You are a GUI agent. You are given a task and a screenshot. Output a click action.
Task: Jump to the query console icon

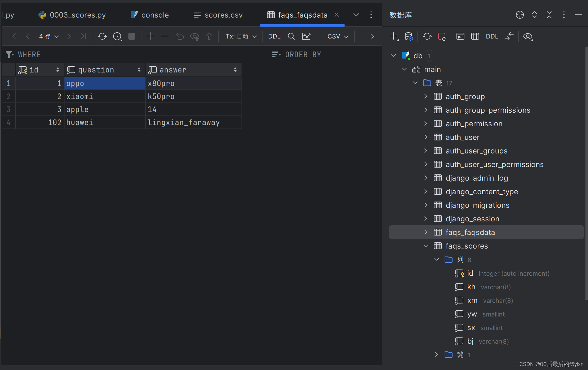[460, 36]
